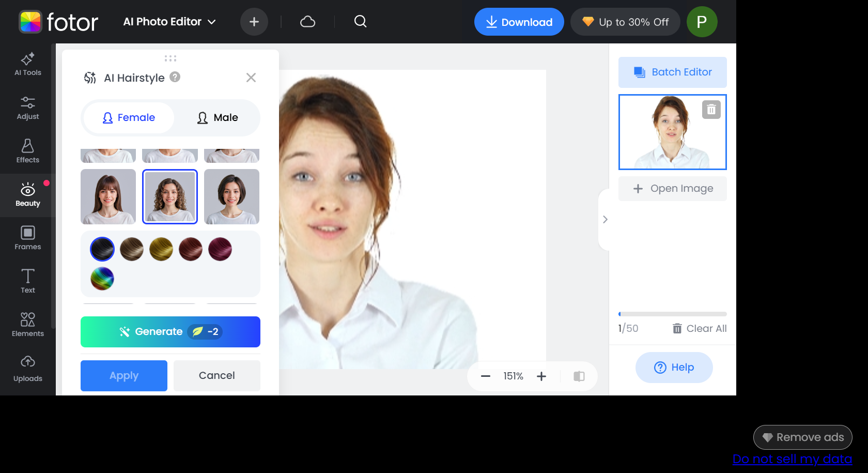868x473 pixels.
Task: Pick the black hair color
Action: point(102,249)
